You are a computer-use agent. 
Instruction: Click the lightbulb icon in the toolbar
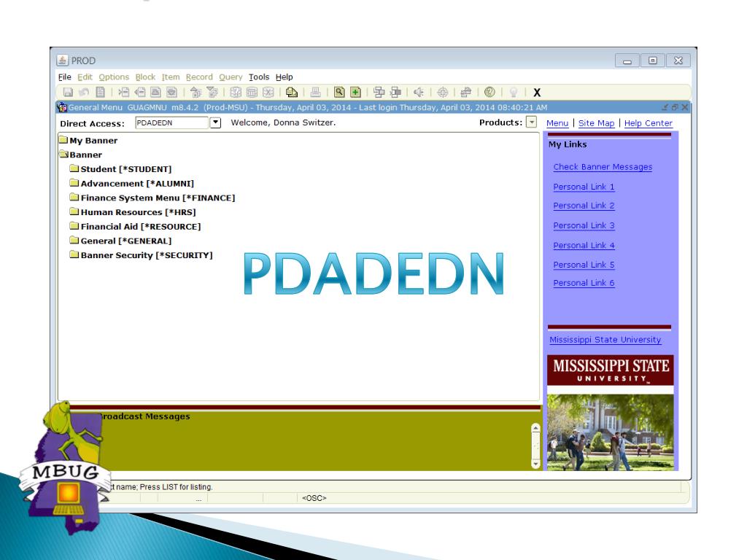click(x=514, y=93)
